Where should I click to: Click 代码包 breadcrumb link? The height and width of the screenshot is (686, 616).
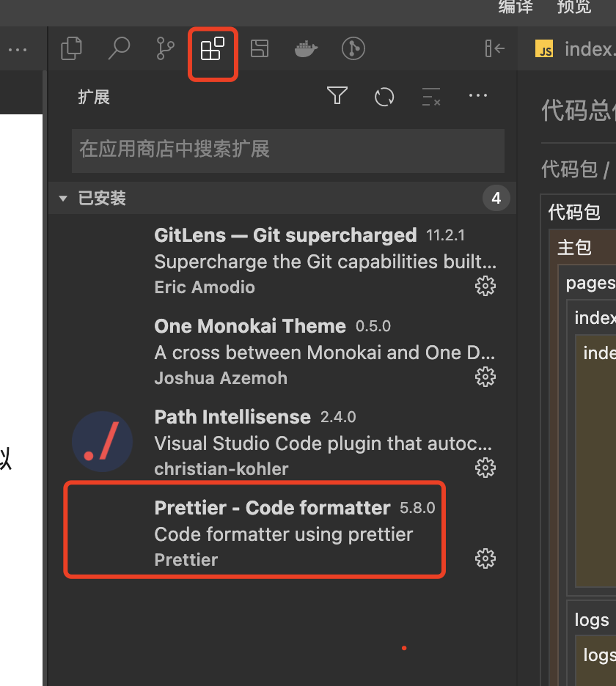coord(569,169)
